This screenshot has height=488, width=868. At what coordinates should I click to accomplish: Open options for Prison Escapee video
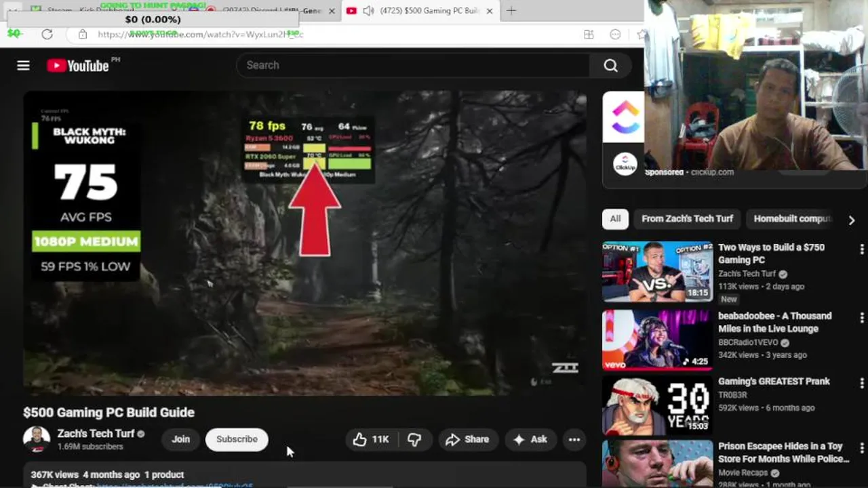click(x=862, y=449)
